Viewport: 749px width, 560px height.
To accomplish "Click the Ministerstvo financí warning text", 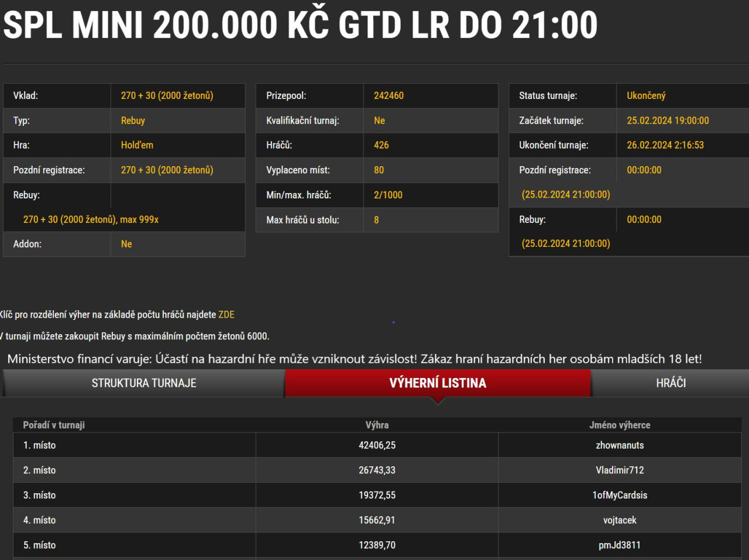I will (355, 359).
